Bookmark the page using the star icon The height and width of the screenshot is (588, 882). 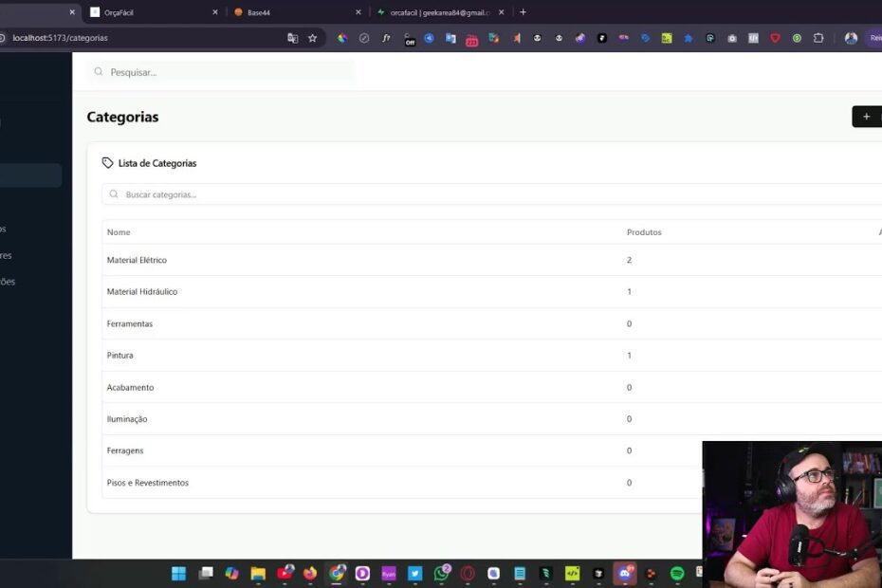click(x=312, y=38)
